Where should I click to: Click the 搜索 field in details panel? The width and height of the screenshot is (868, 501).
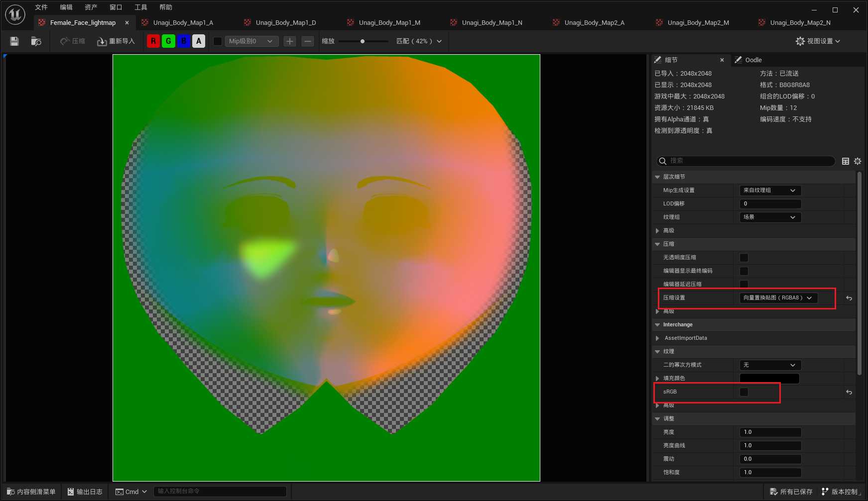(x=747, y=161)
